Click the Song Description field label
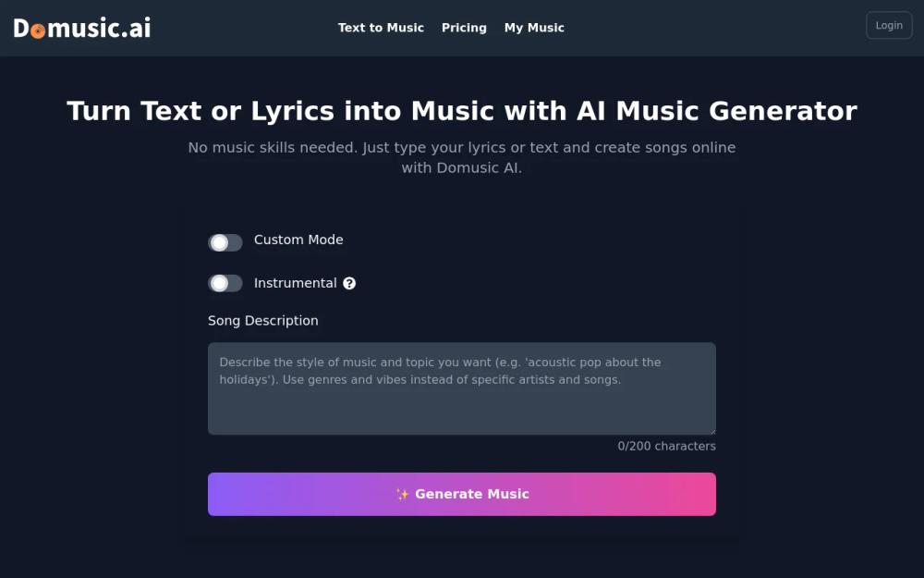This screenshot has width=924, height=578. [262, 320]
